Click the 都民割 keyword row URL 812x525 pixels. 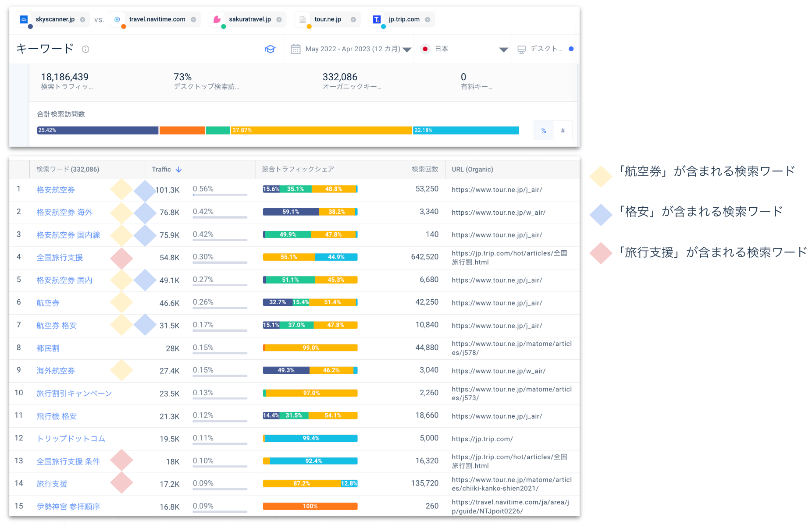[x=511, y=348]
